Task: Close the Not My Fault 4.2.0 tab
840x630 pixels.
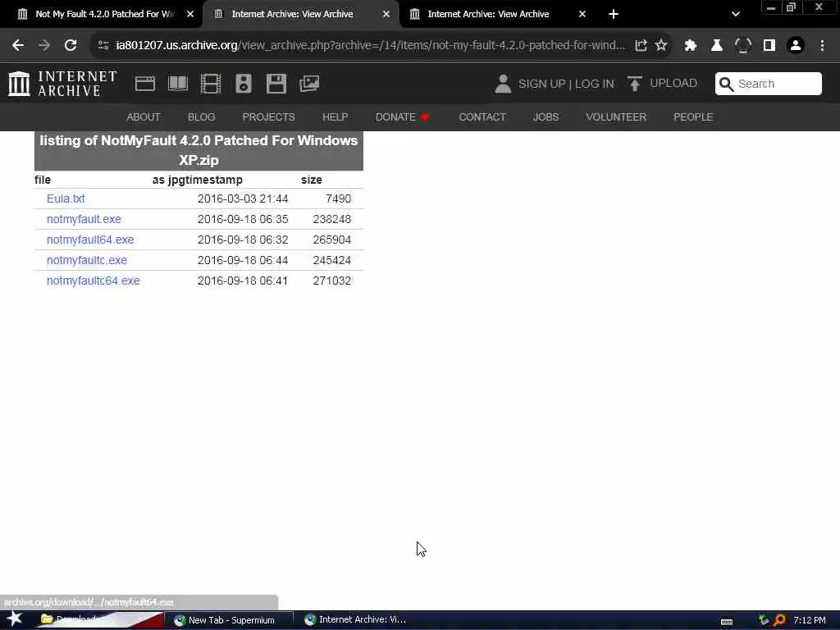Action: coord(190,14)
